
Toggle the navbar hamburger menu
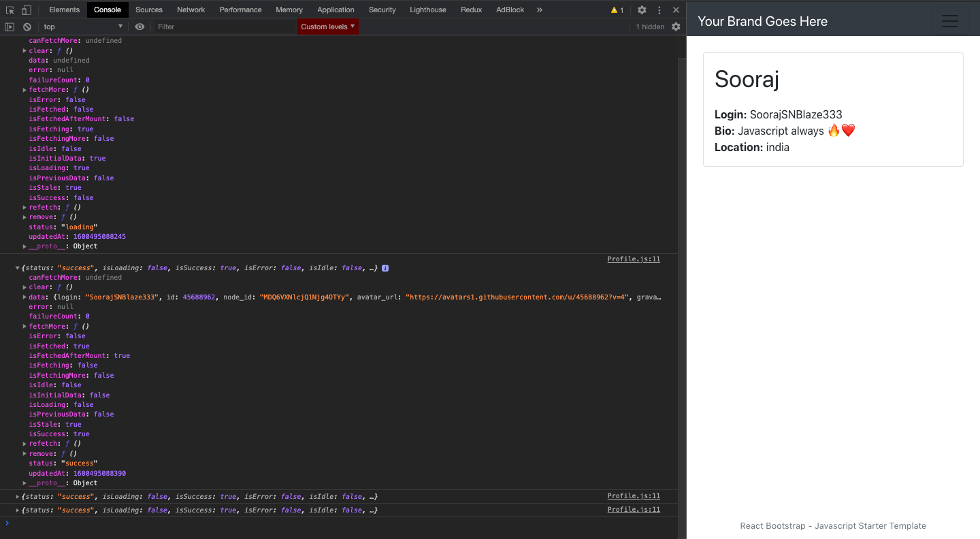[949, 21]
